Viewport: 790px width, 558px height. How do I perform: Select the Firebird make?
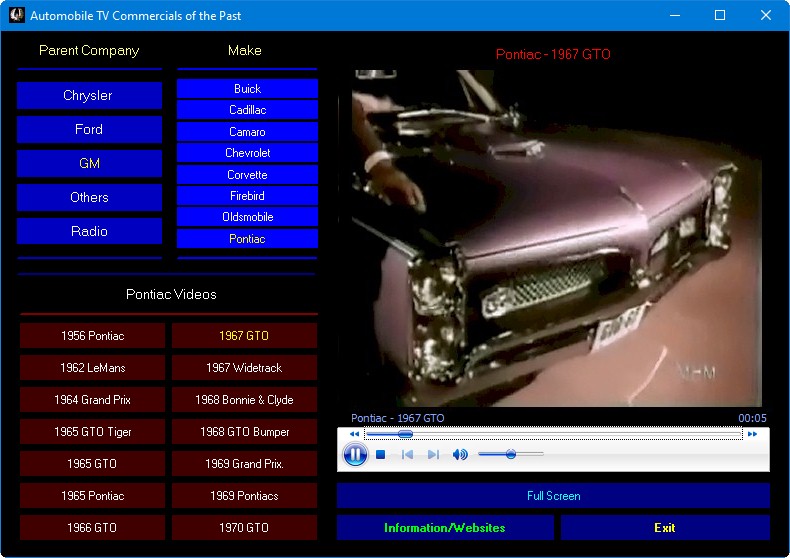tap(247, 196)
